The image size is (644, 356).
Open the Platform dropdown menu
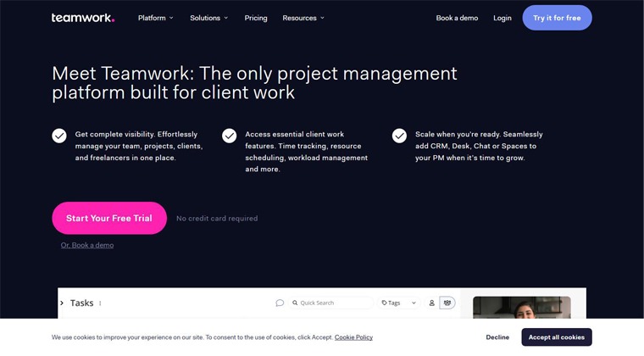tap(156, 18)
